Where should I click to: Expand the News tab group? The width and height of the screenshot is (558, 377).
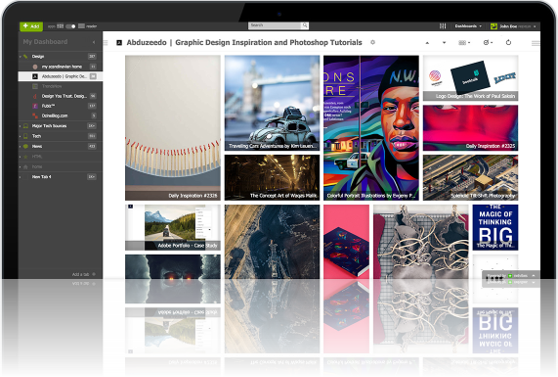click(x=20, y=146)
